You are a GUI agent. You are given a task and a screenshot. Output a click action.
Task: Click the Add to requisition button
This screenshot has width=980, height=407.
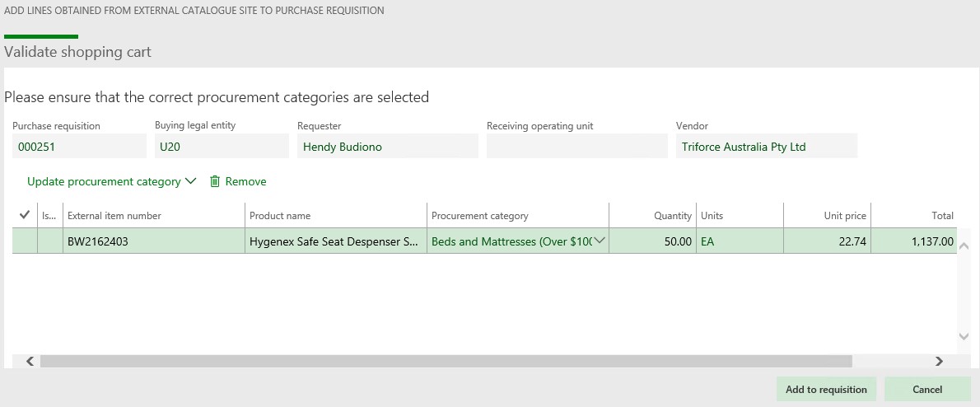coord(826,390)
